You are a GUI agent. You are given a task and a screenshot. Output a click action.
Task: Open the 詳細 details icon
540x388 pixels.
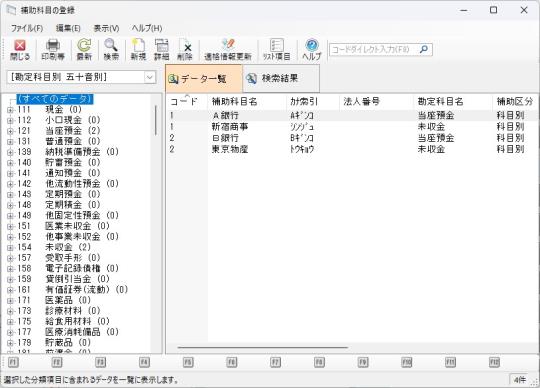tap(161, 50)
